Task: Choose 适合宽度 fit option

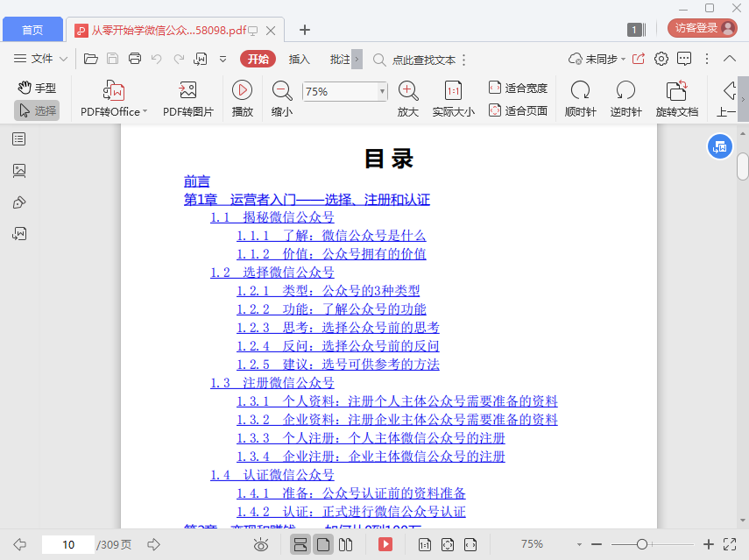Action: click(518, 88)
